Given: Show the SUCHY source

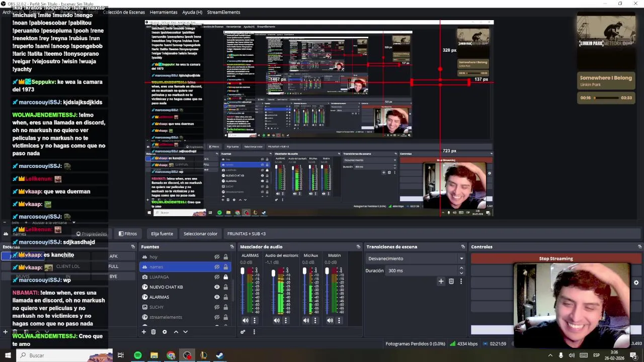Looking at the screenshot, I should (x=217, y=307).
